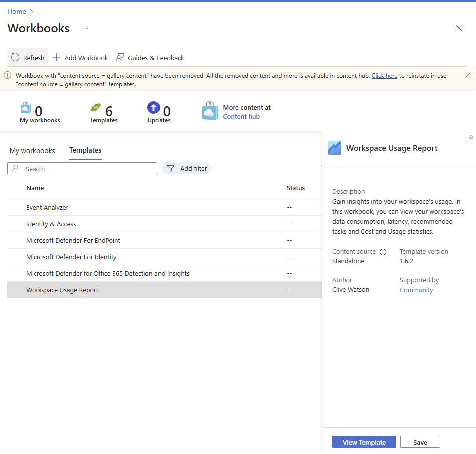Select the Identity & Access template row
476x454 pixels.
(x=164, y=224)
